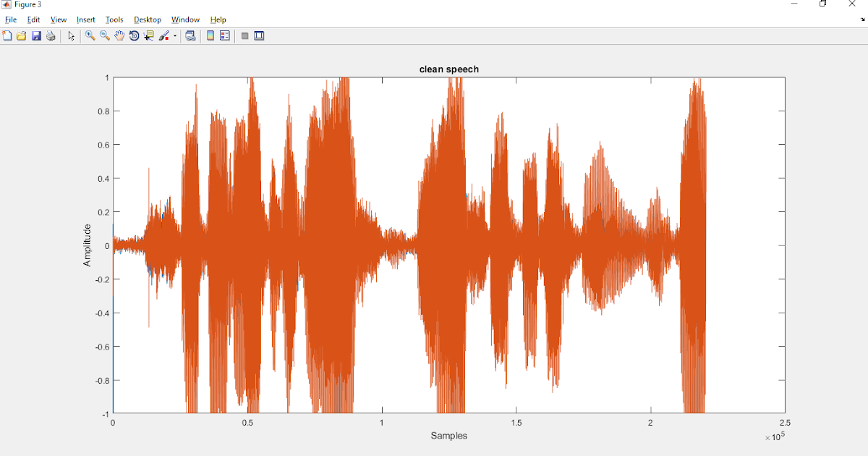The image size is (868, 456).
Task: Open the brush color dropdown arrow
Action: (x=175, y=35)
